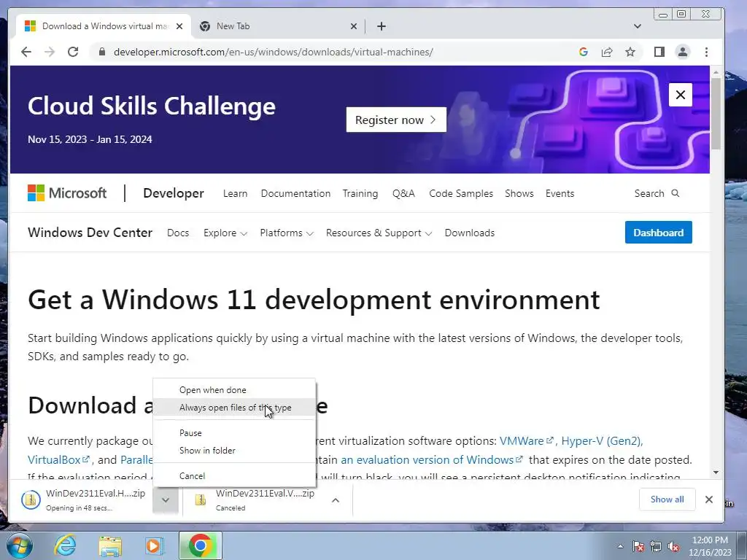Viewport: 747px width, 560px height.
Task: Switch to the New Tab tab
Action: click(x=278, y=26)
